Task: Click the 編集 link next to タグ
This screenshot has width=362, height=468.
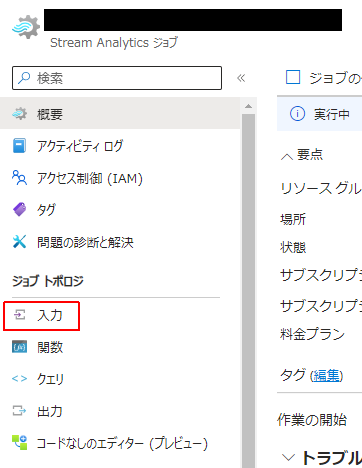Action: point(326,376)
